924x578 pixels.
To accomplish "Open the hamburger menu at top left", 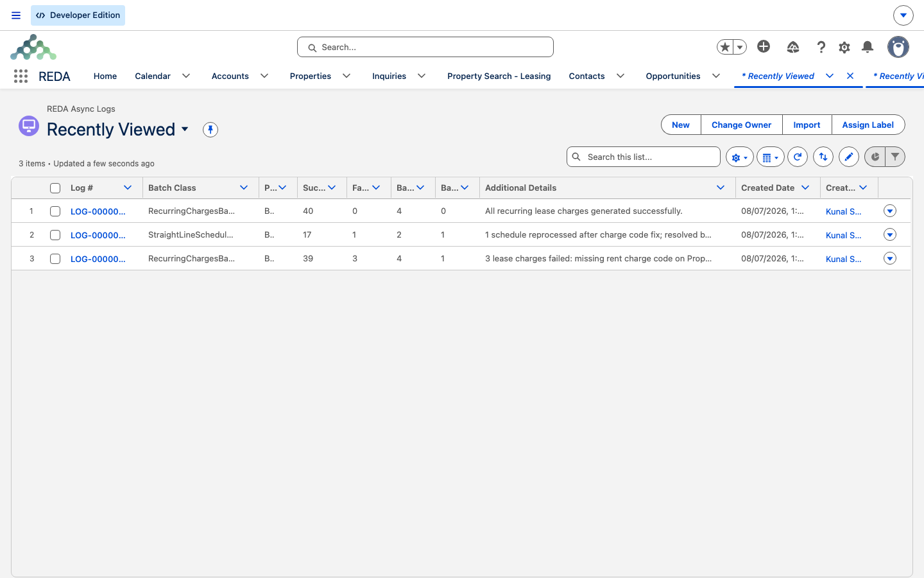I will click(x=16, y=15).
